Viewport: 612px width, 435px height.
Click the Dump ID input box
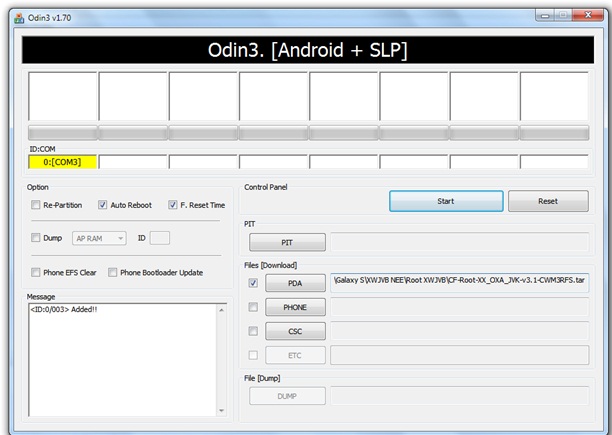[160, 238]
